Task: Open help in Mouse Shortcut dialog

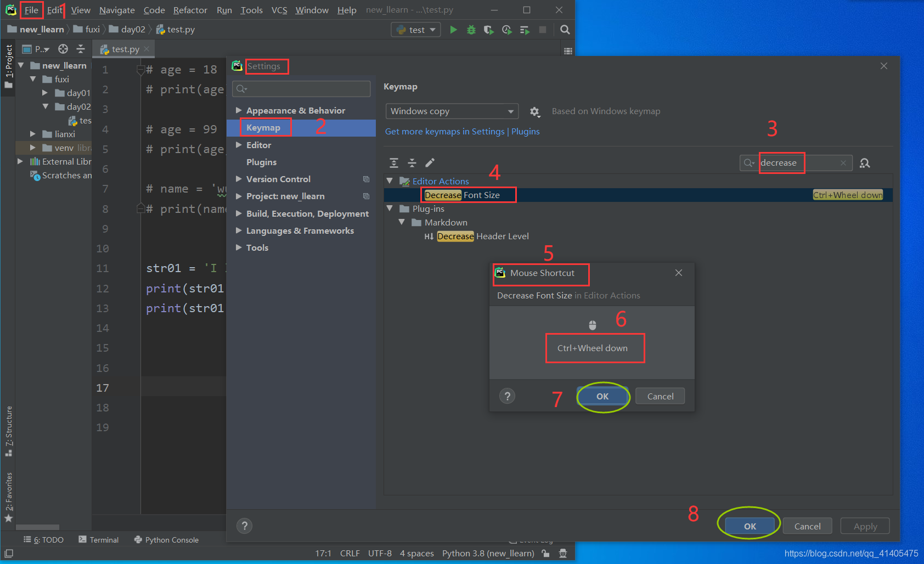Action: coord(508,396)
